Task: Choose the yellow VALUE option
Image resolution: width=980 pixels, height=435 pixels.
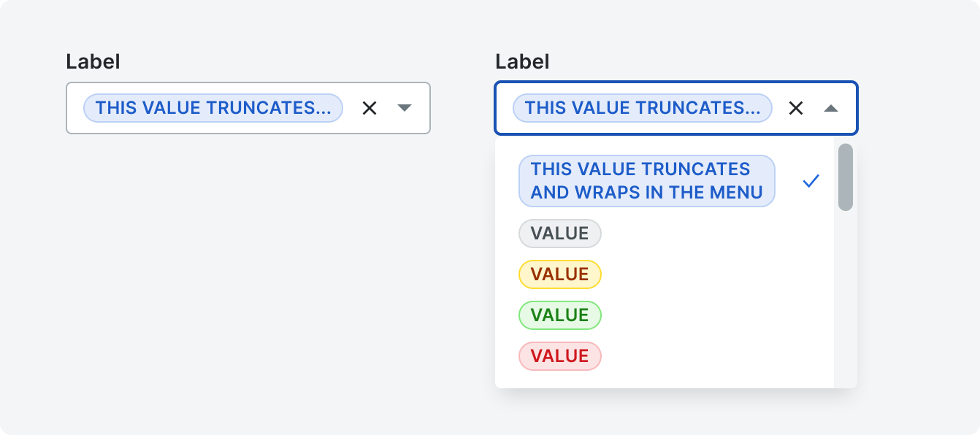Action: point(560,274)
